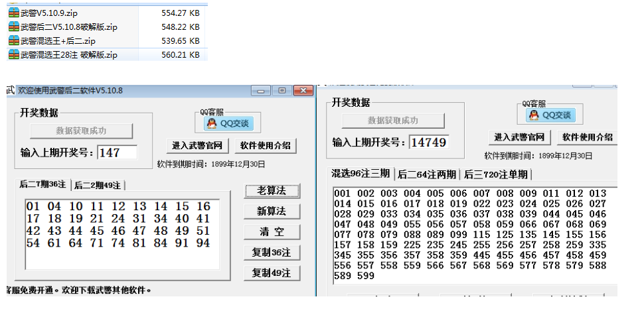Click the size value 554.27 KB
644x311 pixels.
pos(181,13)
